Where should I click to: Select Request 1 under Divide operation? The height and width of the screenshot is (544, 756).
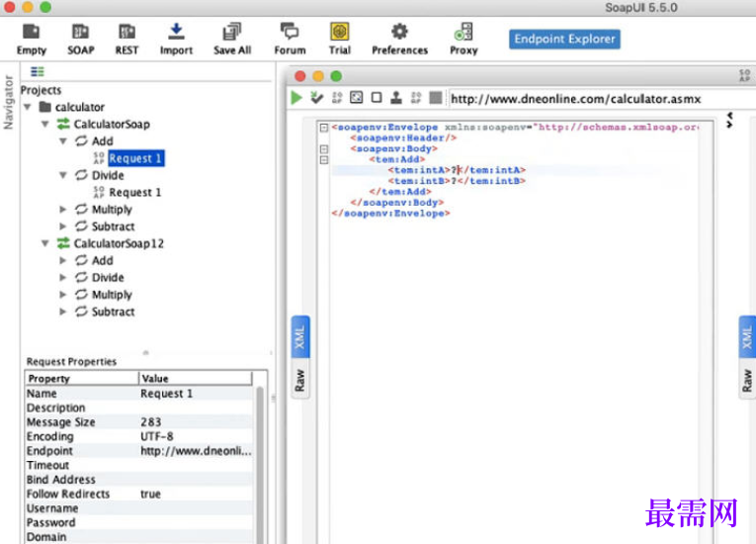click(x=135, y=193)
